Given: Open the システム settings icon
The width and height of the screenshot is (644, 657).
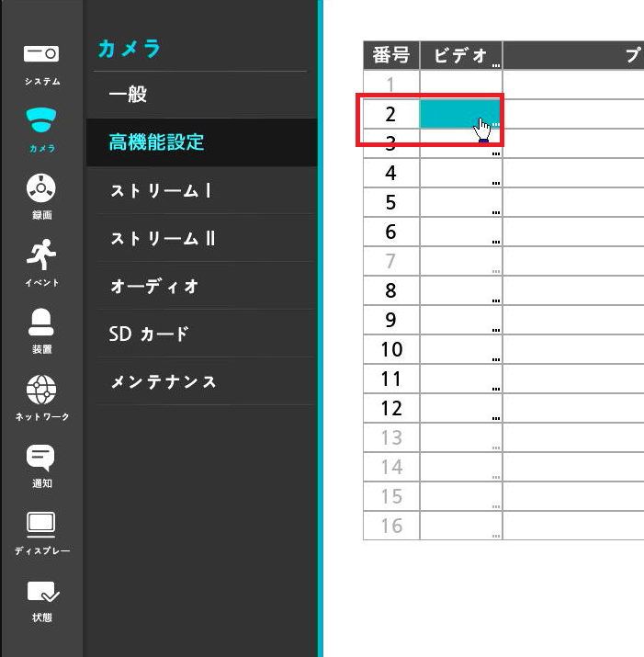Looking at the screenshot, I should coord(41,53).
